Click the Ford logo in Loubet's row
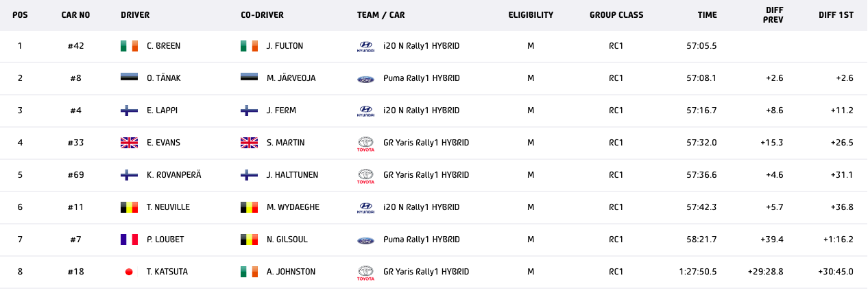Image resolution: width=868 pixels, height=291 pixels. pos(366,240)
